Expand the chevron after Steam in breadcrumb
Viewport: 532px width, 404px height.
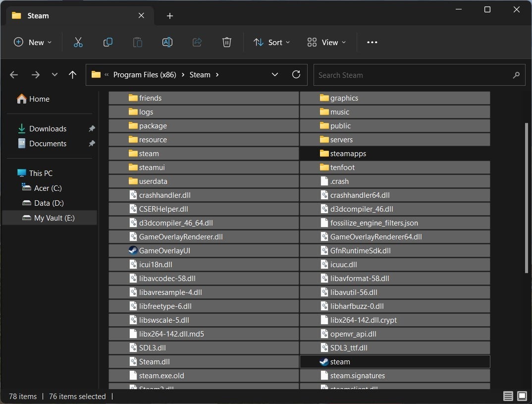[217, 75]
